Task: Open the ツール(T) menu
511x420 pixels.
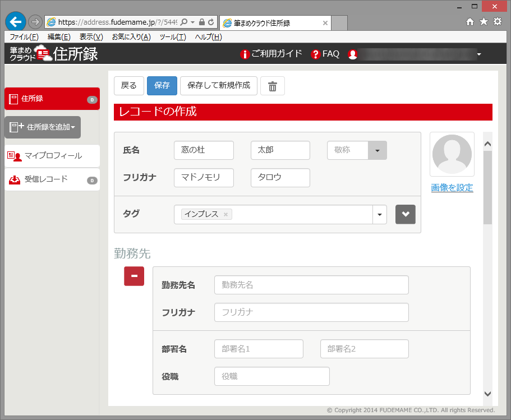Action: [x=173, y=37]
